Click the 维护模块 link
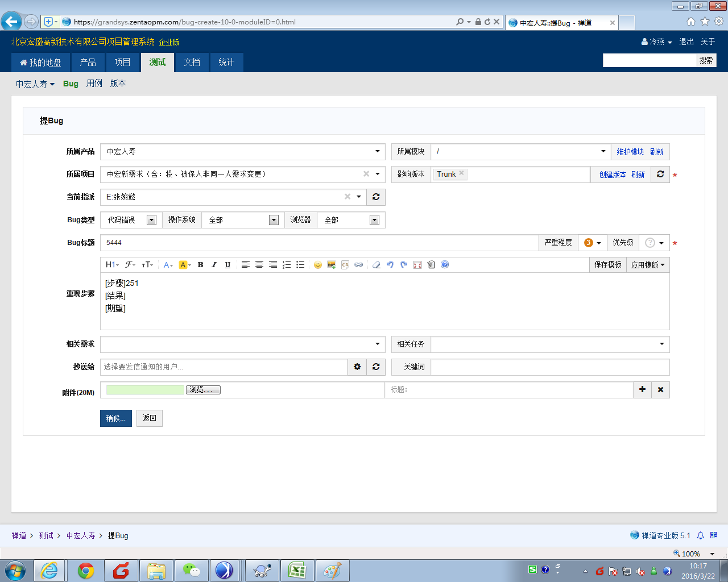The width and height of the screenshot is (728, 582). click(x=630, y=152)
